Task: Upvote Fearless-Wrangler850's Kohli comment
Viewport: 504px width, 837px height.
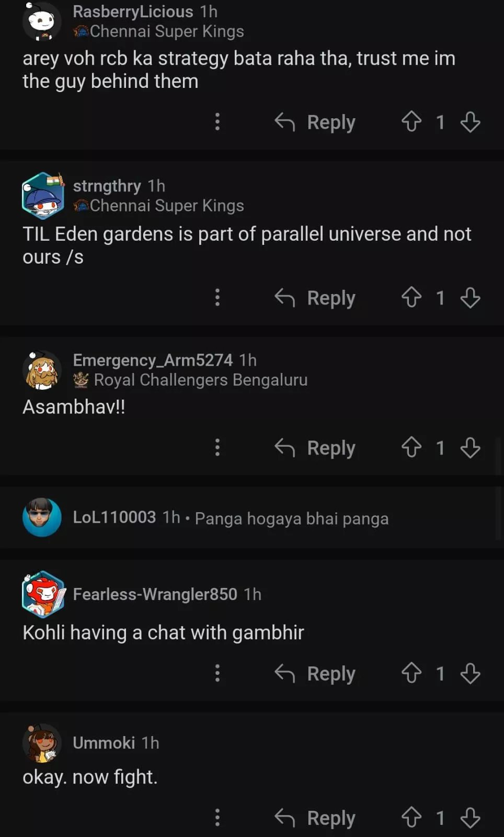Action: pos(411,673)
